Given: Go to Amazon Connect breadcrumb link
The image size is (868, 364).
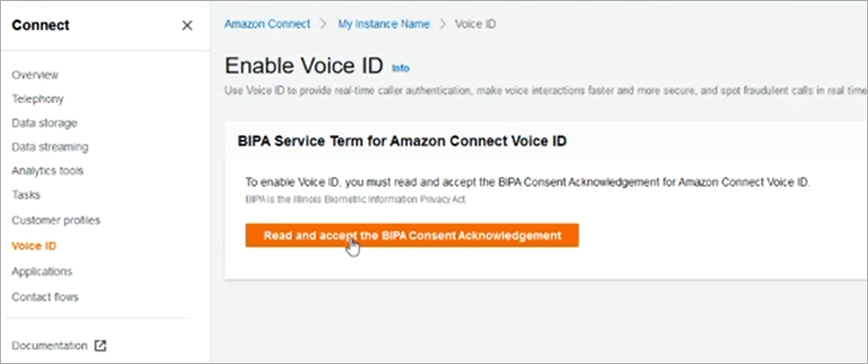Looking at the screenshot, I should pyautogui.click(x=267, y=24).
